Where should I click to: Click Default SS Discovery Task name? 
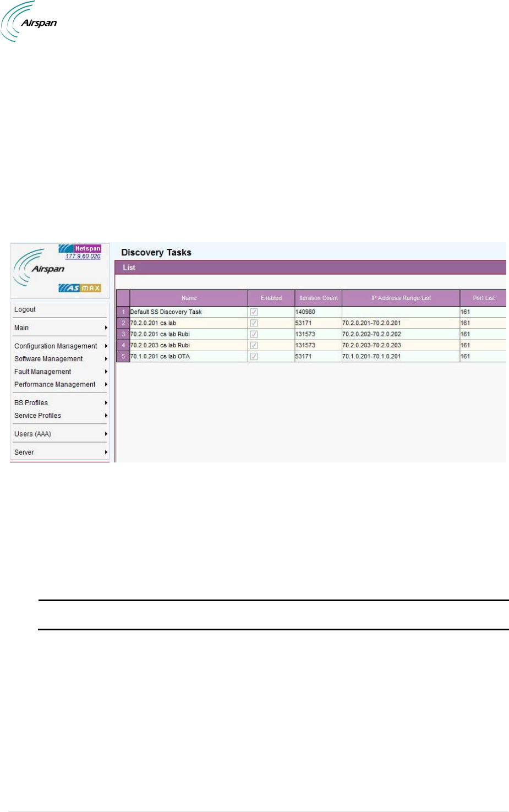pos(166,312)
